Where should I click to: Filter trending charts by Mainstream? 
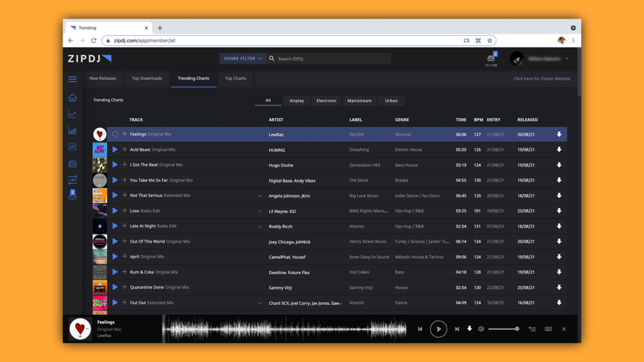tap(359, 101)
